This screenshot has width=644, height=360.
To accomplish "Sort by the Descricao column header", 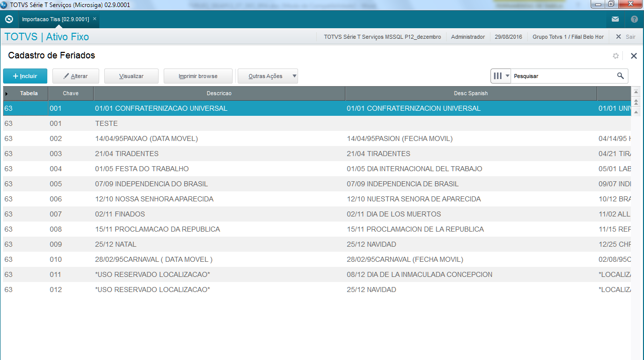I will 219,93.
